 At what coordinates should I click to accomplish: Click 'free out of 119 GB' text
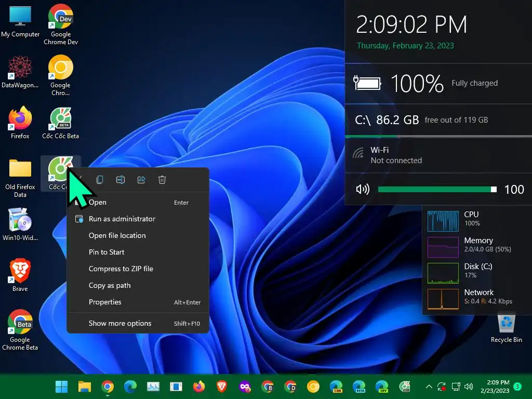tap(456, 120)
